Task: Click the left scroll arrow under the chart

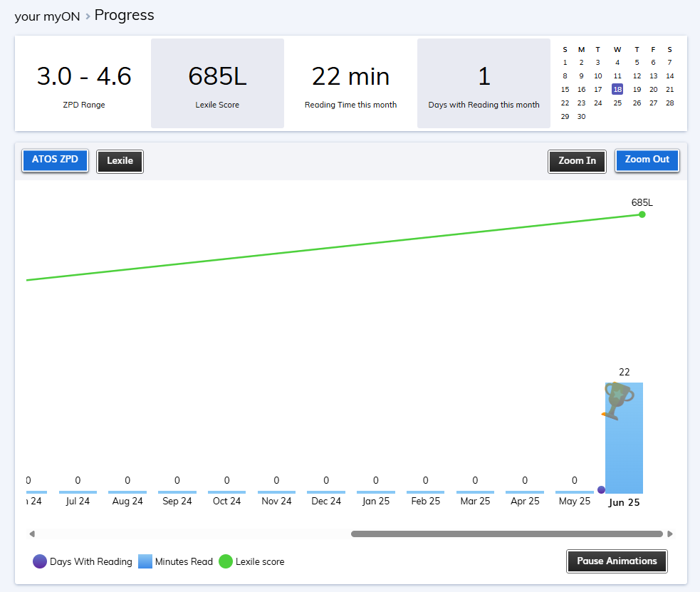Action: pyautogui.click(x=32, y=534)
